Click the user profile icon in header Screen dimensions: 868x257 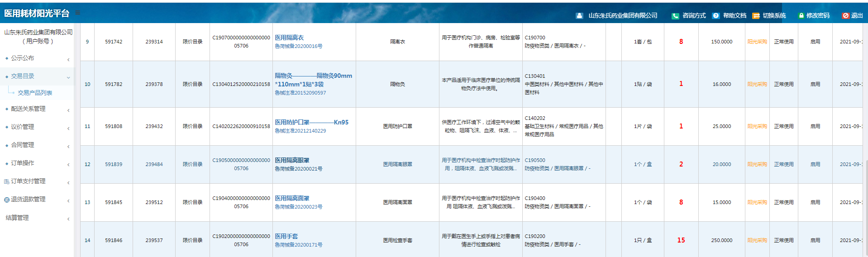pyautogui.click(x=579, y=16)
